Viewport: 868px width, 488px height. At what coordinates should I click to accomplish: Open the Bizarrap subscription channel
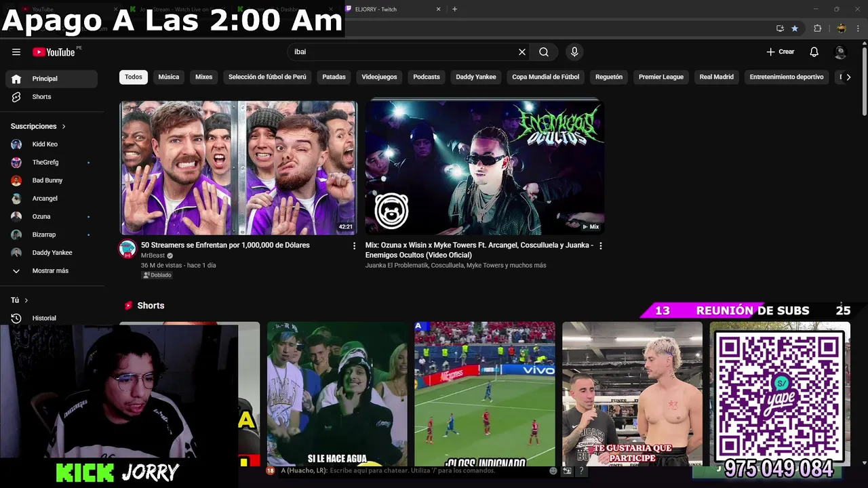tap(52, 235)
